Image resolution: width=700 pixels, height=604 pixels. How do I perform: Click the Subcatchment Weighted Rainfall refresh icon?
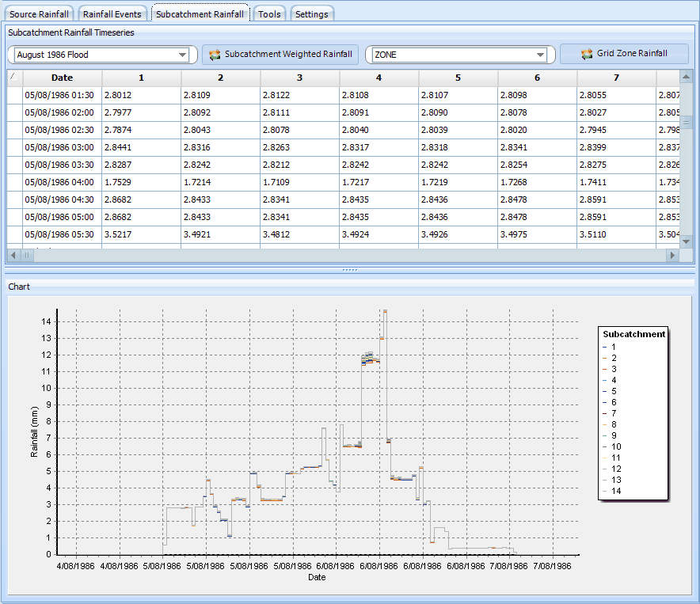point(215,55)
